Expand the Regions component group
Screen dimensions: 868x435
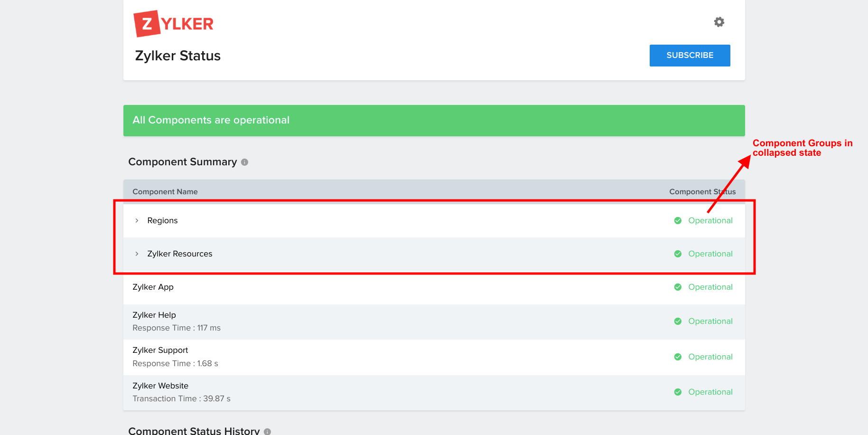click(x=137, y=220)
